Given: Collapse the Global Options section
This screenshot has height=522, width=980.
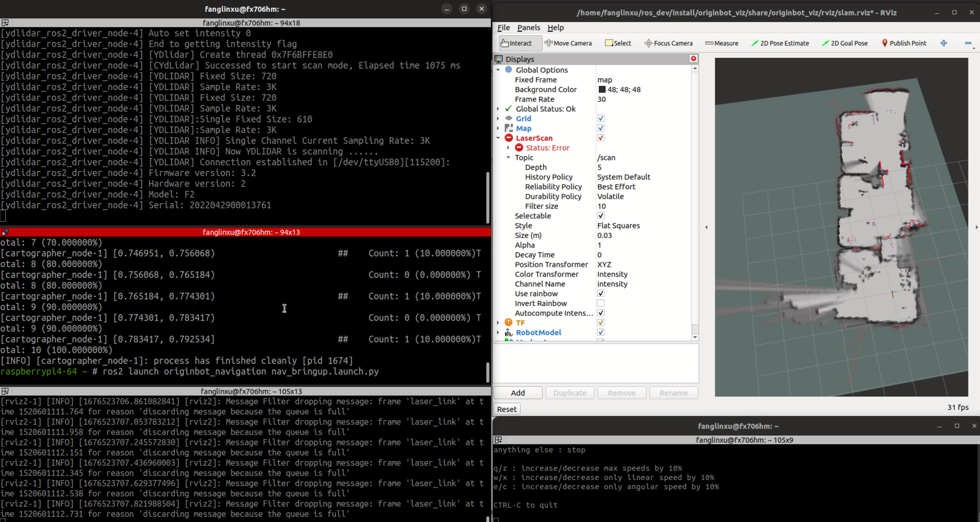Looking at the screenshot, I should 498,70.
